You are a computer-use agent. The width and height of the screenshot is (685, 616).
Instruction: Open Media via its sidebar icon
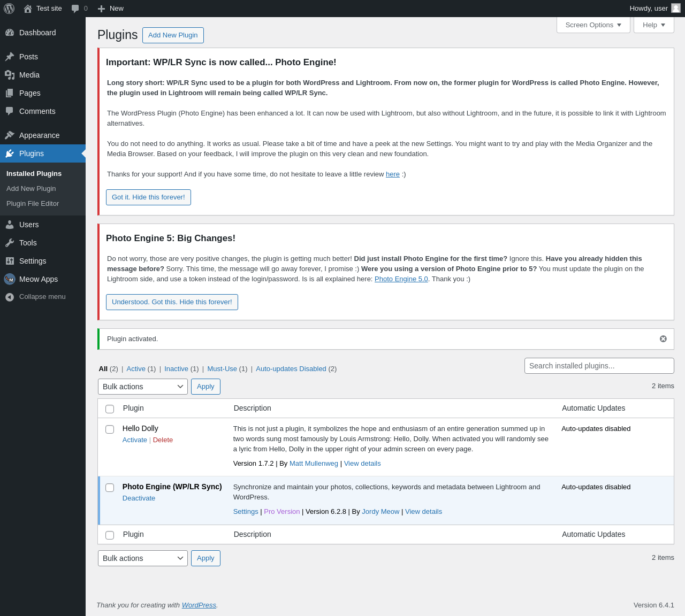tap(10, 75)
